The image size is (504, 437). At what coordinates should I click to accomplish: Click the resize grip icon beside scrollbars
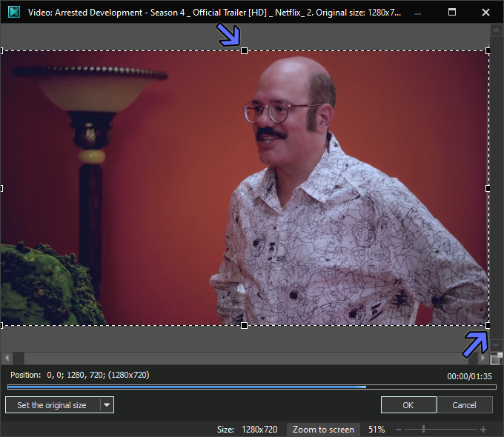[x=496, y=358]
